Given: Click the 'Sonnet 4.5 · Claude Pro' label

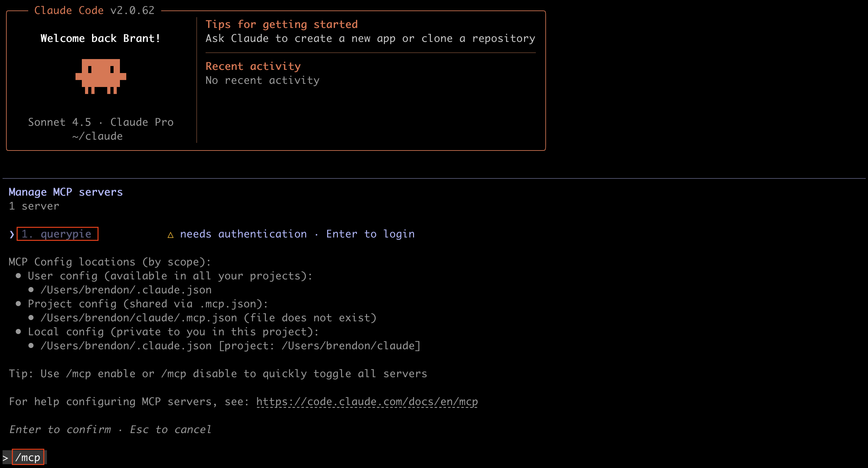Looking at the screenshot, I should click(101, 122).
